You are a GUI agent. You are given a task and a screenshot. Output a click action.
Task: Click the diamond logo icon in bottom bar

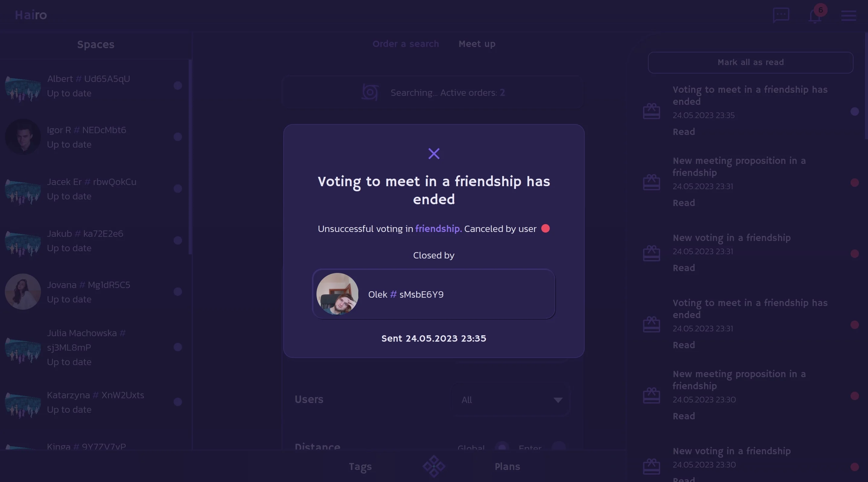[434, 466]
